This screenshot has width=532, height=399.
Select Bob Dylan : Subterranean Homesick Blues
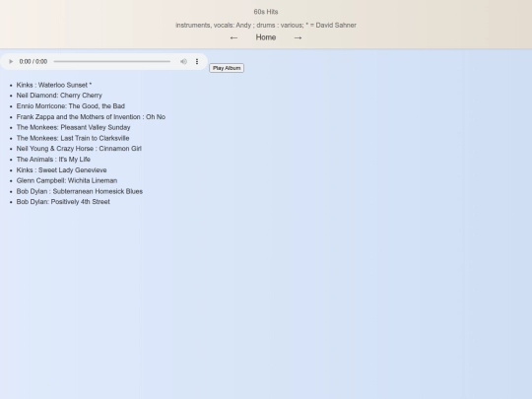[x=80, y=191]
